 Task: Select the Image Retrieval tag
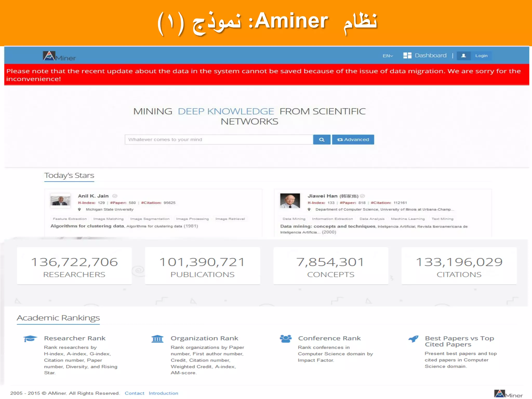[x=230, y=219]
